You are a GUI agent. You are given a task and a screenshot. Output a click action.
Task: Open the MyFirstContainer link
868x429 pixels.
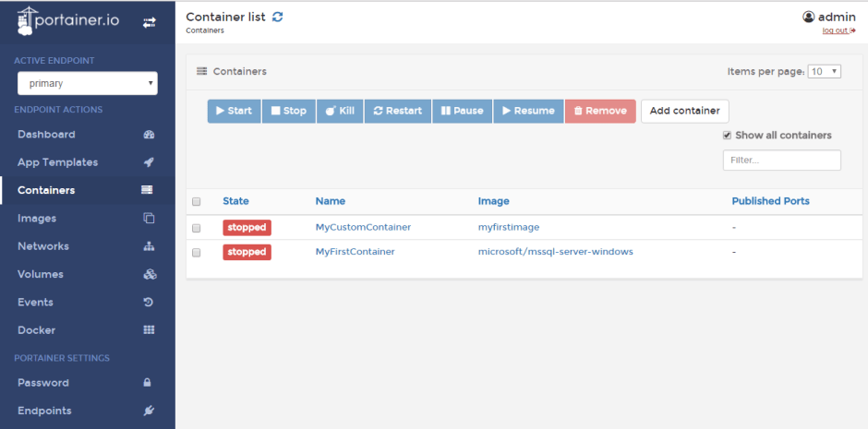tap(355, 252)
